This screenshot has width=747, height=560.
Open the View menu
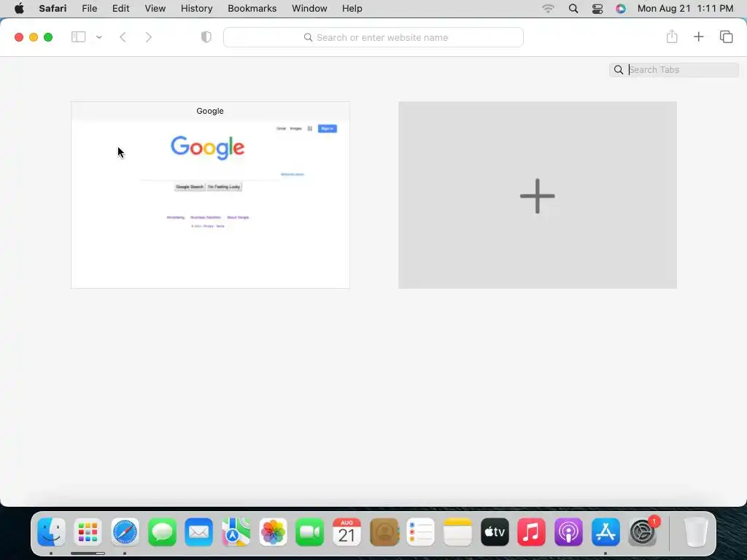[155, 8]
